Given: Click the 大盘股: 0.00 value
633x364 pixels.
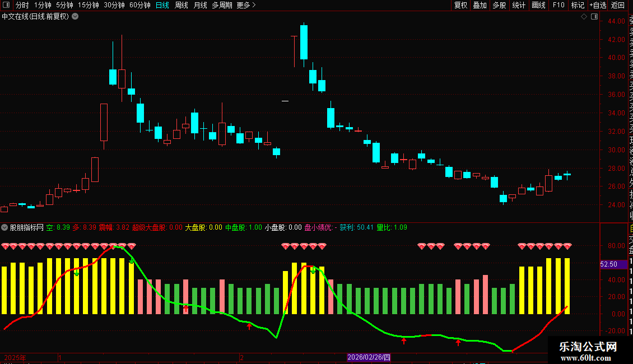Looking at the screenshot, I should (203, 227).
